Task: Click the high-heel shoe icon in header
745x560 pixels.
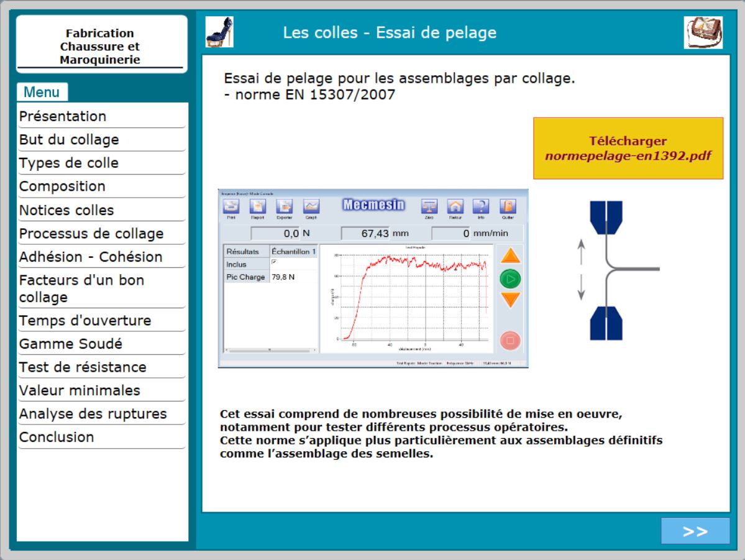Action: [x=219, y=32]
